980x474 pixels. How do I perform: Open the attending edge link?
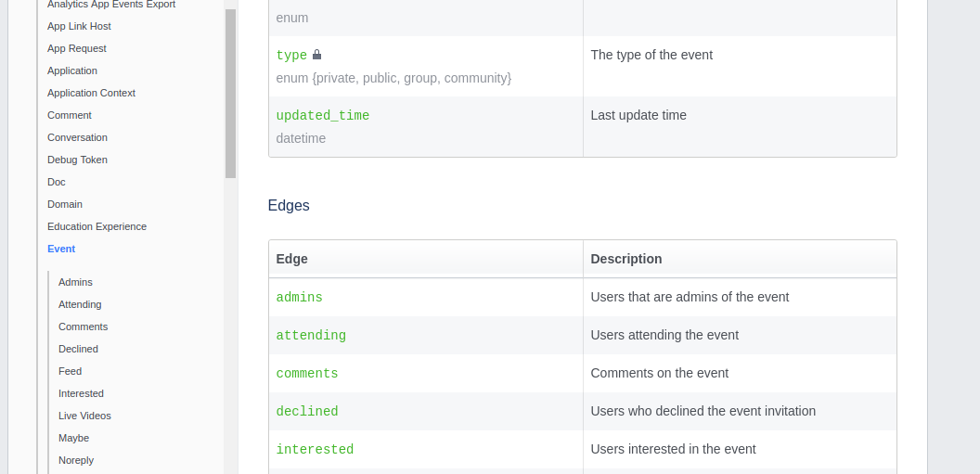311,336
